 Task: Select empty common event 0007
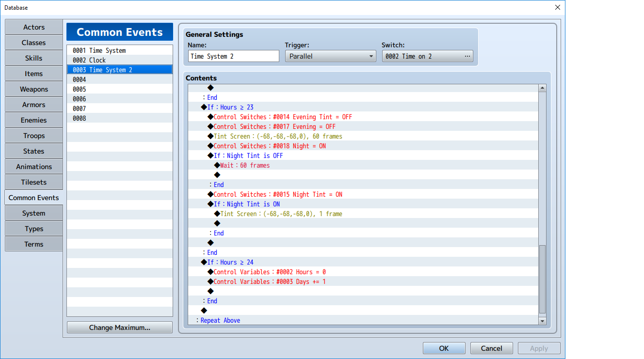pyautogui.click(x=120, y=109)
